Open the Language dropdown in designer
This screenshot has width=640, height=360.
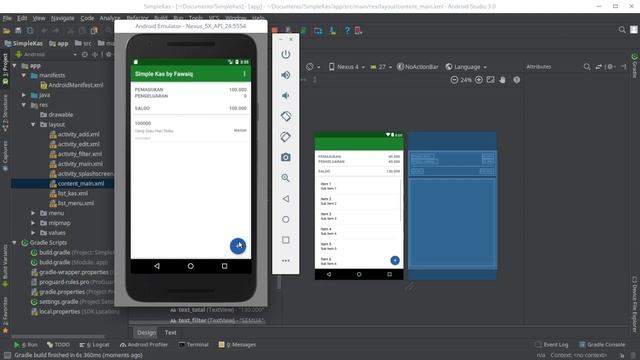466,67
